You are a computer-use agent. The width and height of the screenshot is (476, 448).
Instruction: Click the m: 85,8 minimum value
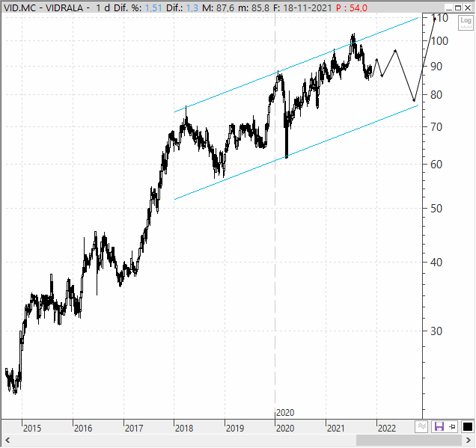[x=254, y=8]
